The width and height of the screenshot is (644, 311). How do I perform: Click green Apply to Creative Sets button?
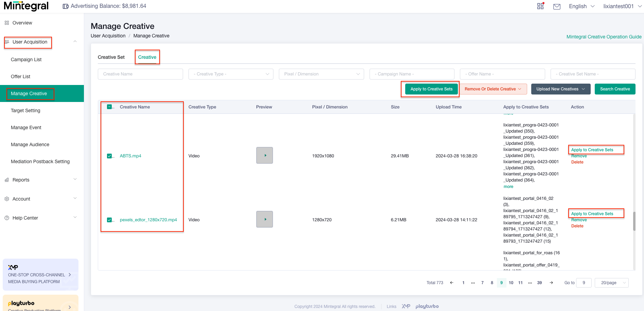[x=431, y=89]
